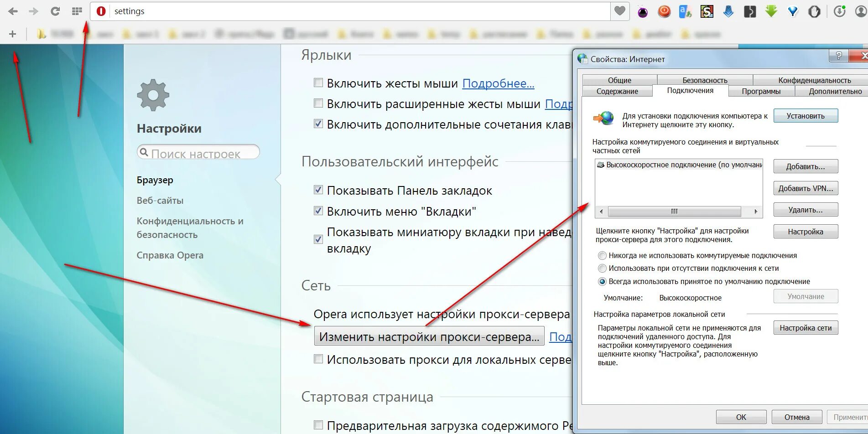Screen dimensions: 868x434
Task: Click the settings gear icon
Action: [x=153, y=95]
